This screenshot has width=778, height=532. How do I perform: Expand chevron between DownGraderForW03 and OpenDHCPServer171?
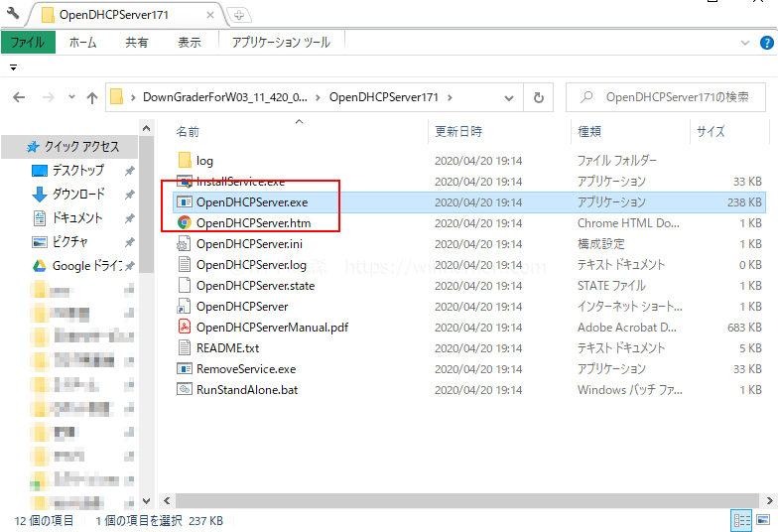[318, 97]
